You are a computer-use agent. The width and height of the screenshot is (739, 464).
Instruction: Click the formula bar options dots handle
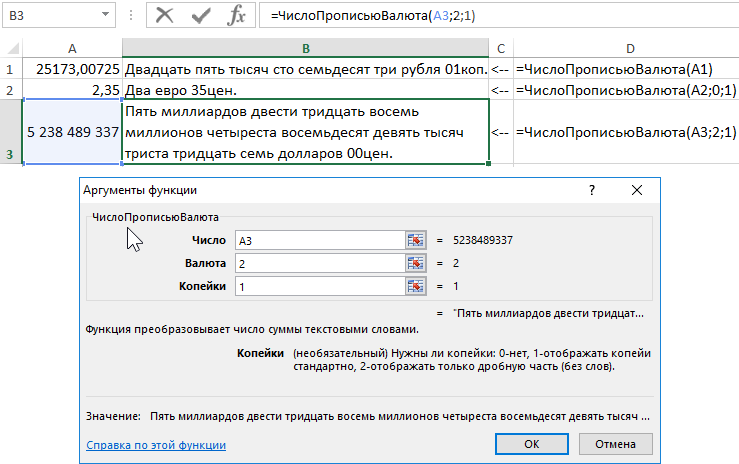[131, 16]
